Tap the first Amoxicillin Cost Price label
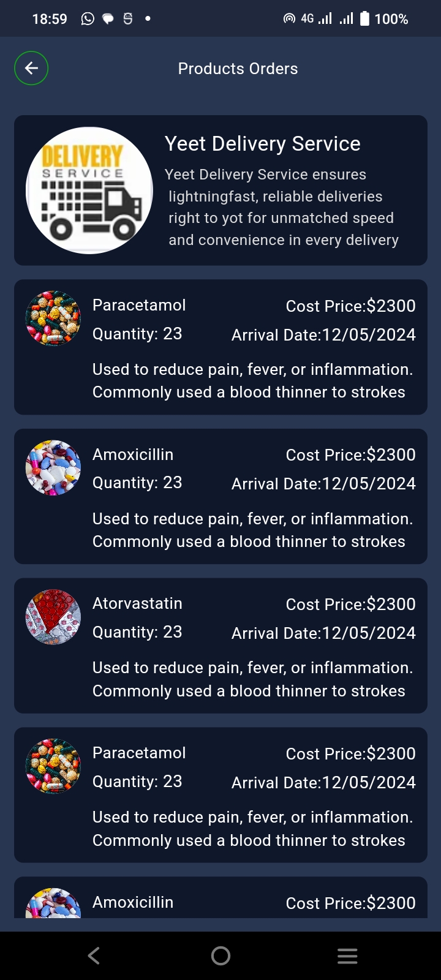441x980 pixels. coord(350,454)
